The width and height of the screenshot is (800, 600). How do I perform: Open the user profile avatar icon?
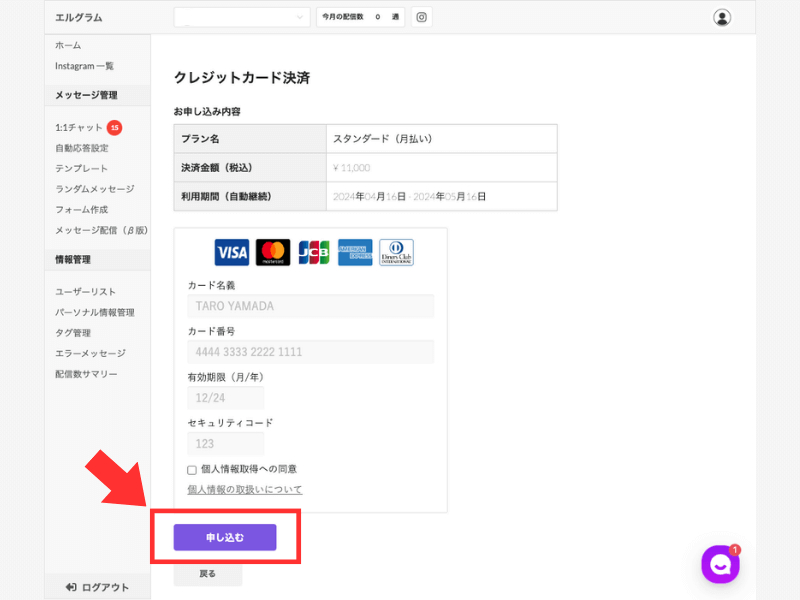click(x=721, y=17)
